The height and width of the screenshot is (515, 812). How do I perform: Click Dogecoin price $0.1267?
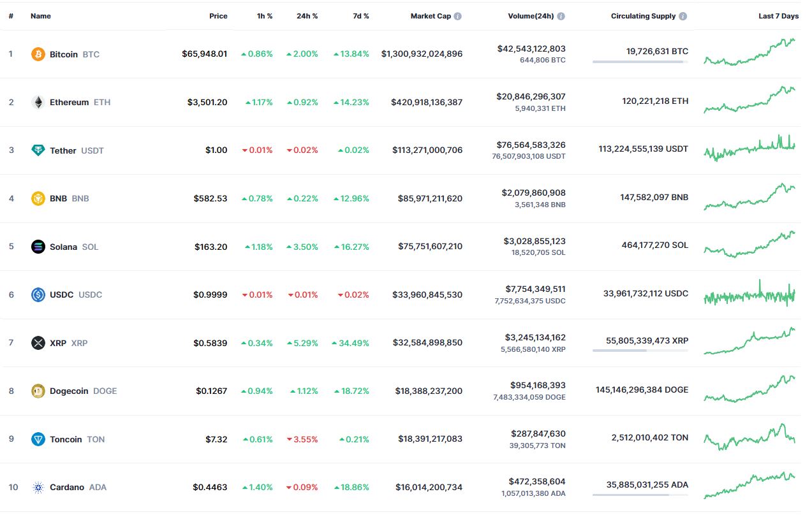[x=211, y=391]
